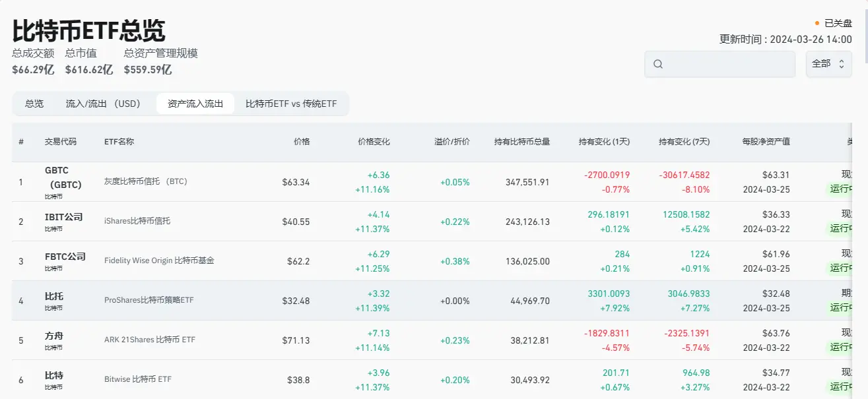Click the 243,126.13 holdings value
Image resolution: width=868 pixels, height=399 pixels.
coord(528,222)
